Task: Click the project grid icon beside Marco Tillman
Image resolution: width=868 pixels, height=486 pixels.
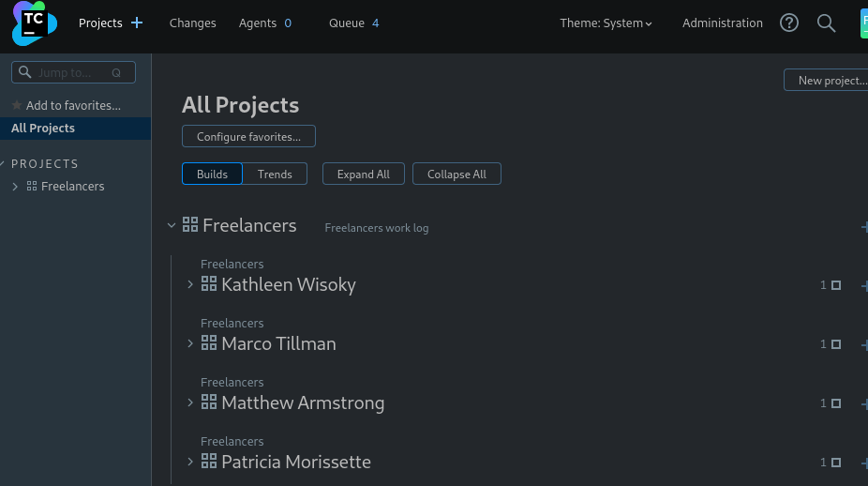Action: (209, 342)
